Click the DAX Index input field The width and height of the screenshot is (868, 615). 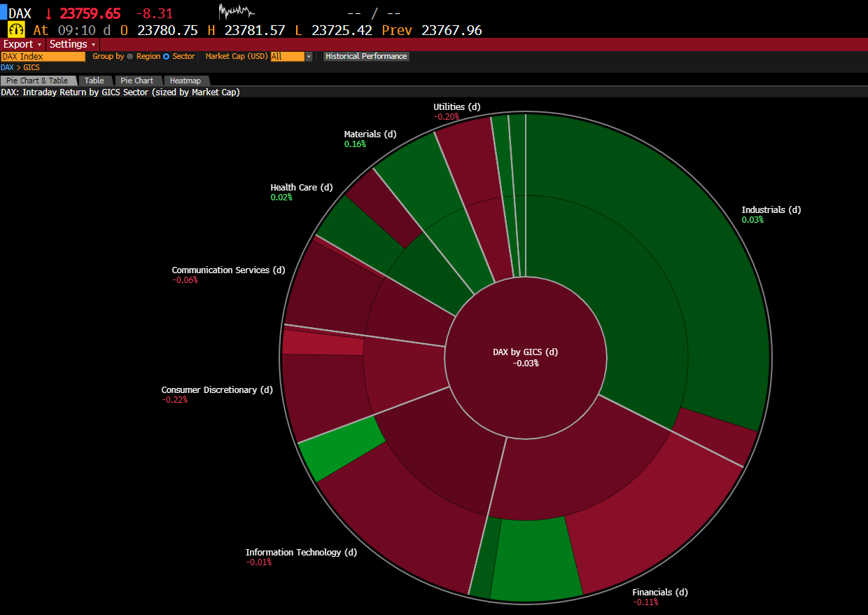[x=43, y=56]
